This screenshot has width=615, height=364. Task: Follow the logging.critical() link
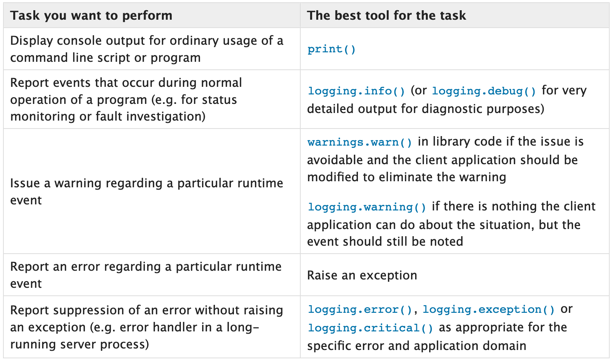[370, 328]
